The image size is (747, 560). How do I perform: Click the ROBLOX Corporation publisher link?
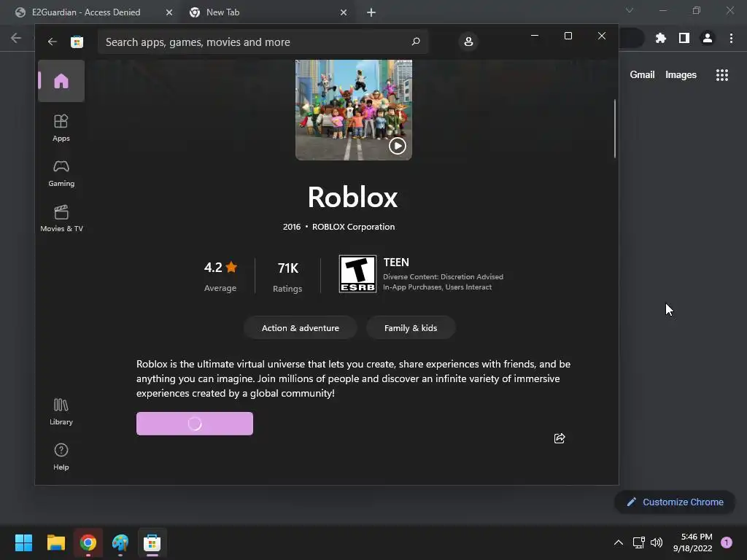point(353,227)
